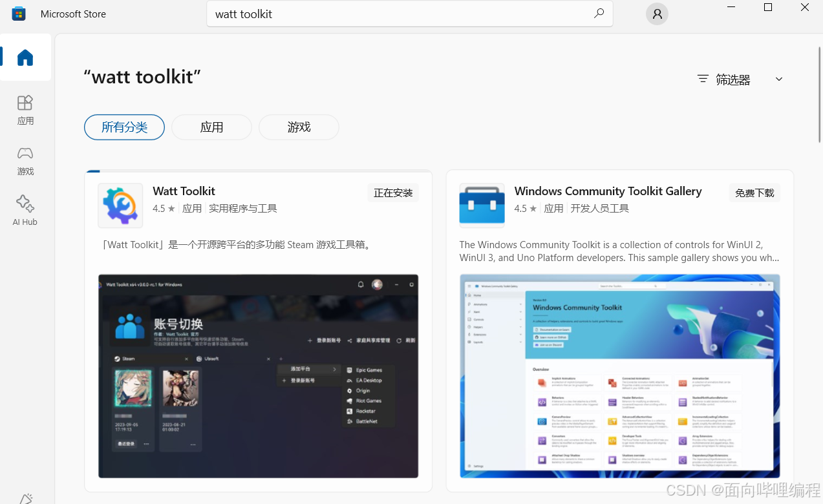This screenshot has height=504, width=823.
Task: Go to the 应用 (Apps) sidebar section
Action: (x=25, y=110)
